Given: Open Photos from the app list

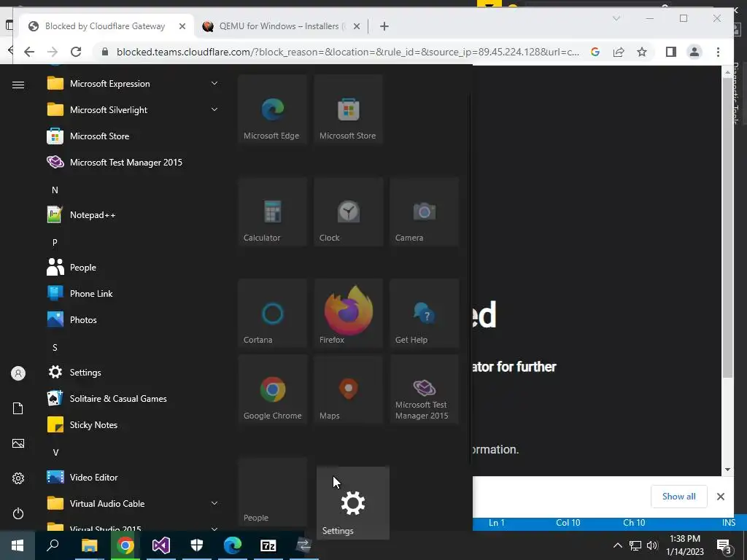Looking at the screenshot, I should [133, 319].
